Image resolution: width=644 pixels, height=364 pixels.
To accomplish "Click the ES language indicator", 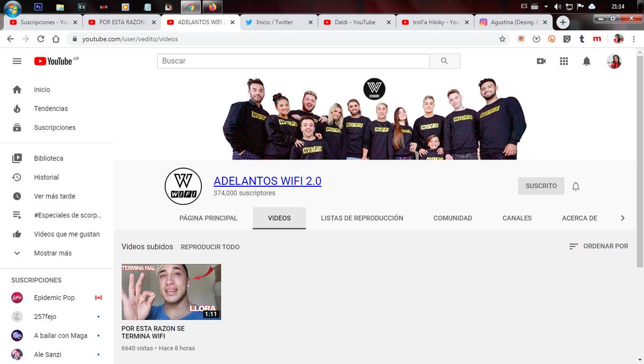I will coord(524,6).
